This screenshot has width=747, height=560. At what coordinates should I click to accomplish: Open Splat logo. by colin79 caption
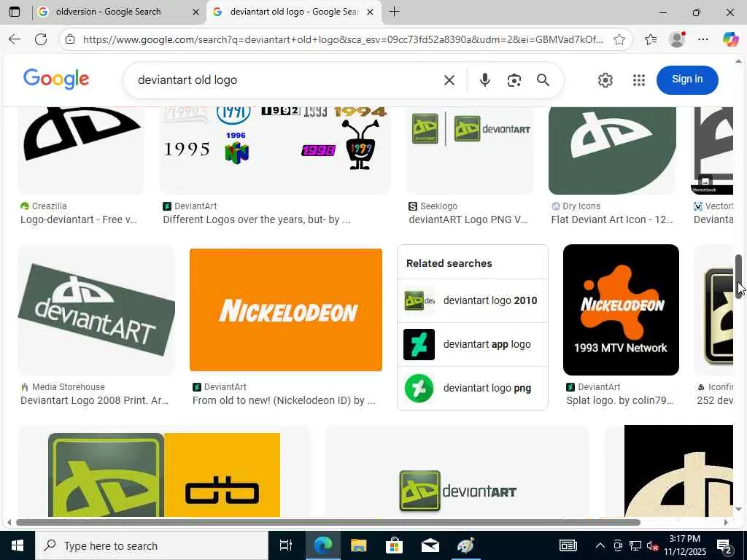coord(620,400)
